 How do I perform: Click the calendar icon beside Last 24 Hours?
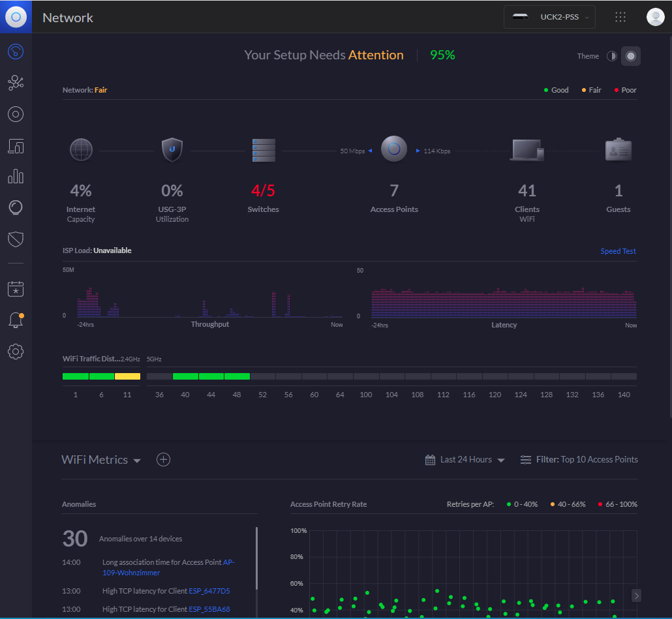431,460
